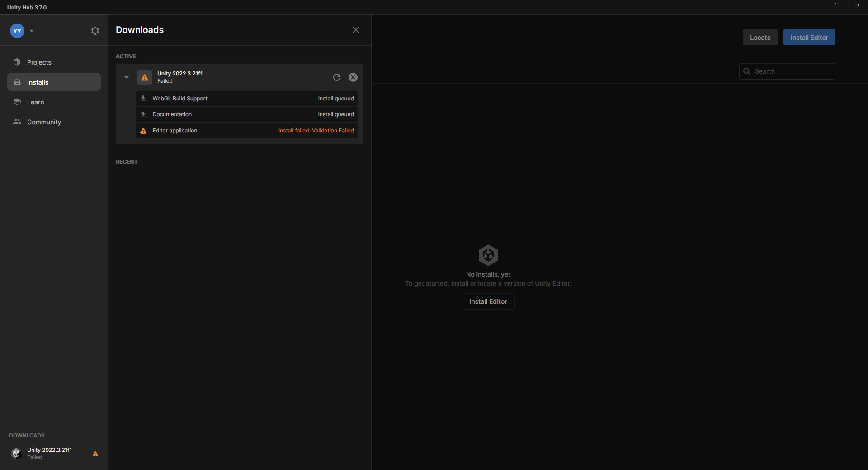Click Documentation "Install queued" status

pos(336,114)
